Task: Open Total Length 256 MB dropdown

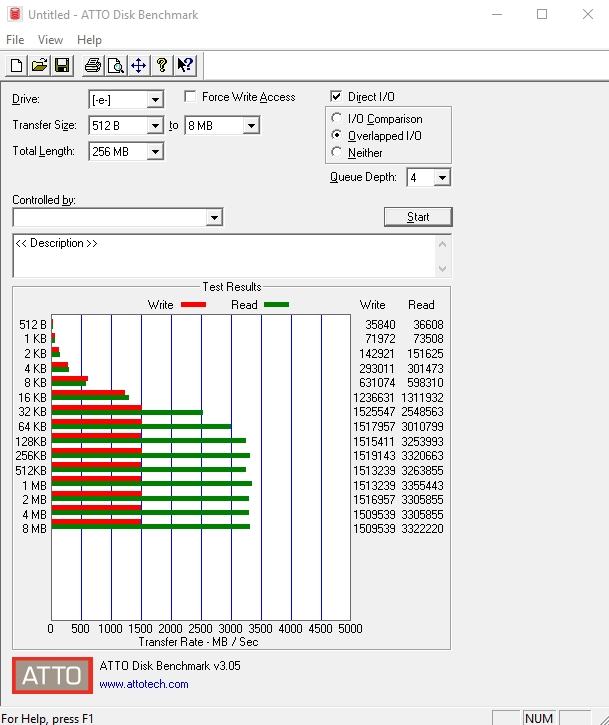Action: (155, 151)
